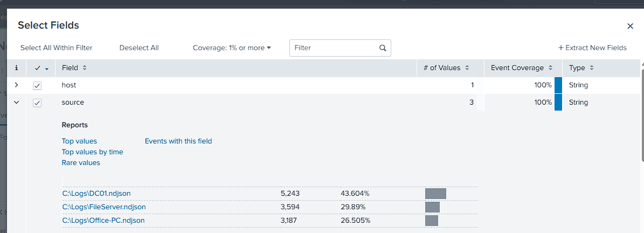
Task: Sort by Field column arrows
Action: tap(85, 68)
